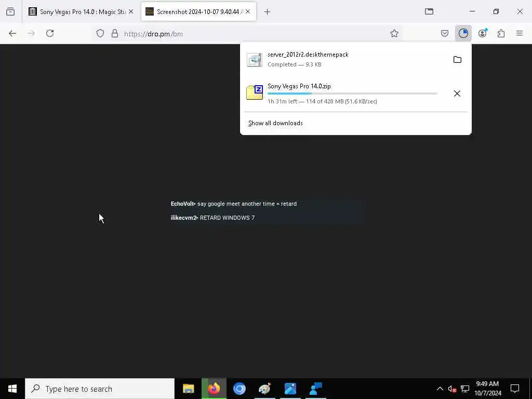
Task: Reload the current page
Action: point(50,33)
